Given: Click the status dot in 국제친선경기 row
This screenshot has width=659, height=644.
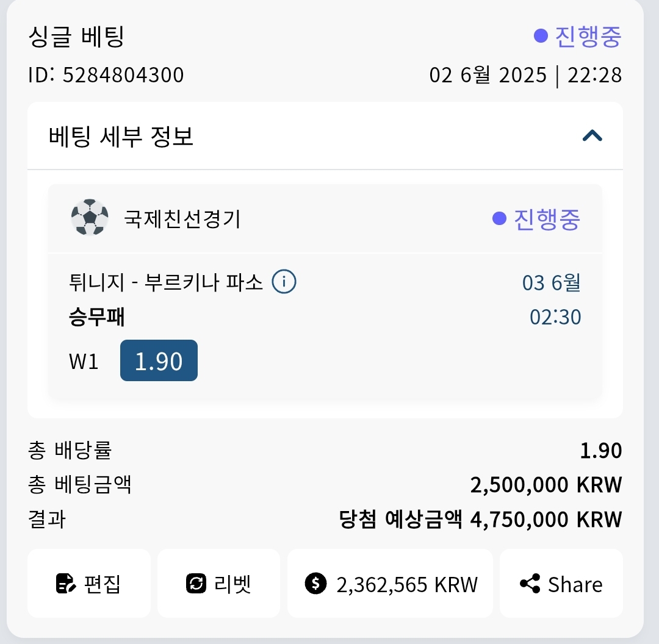Looking at the screenshot, I should point(499,218).
